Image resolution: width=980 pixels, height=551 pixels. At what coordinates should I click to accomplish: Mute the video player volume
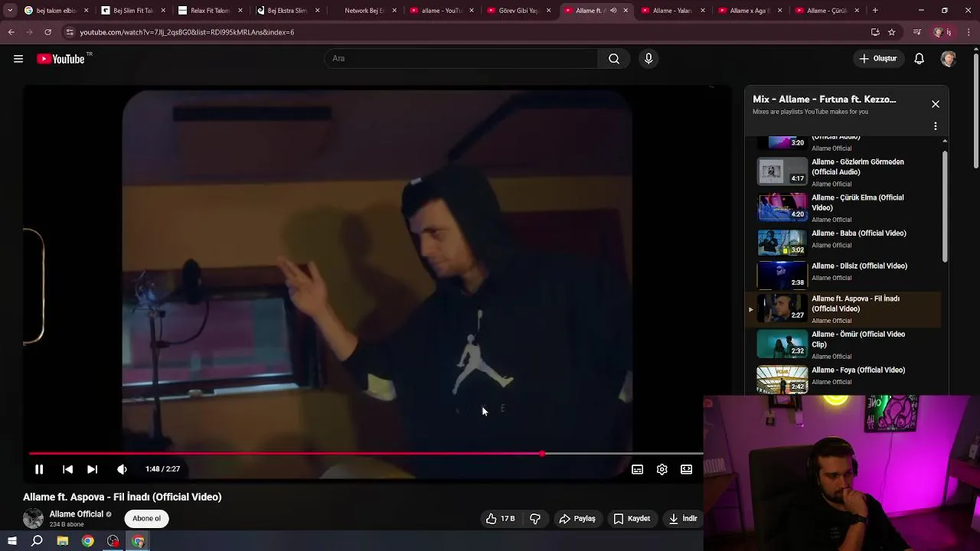pos(122,469)
